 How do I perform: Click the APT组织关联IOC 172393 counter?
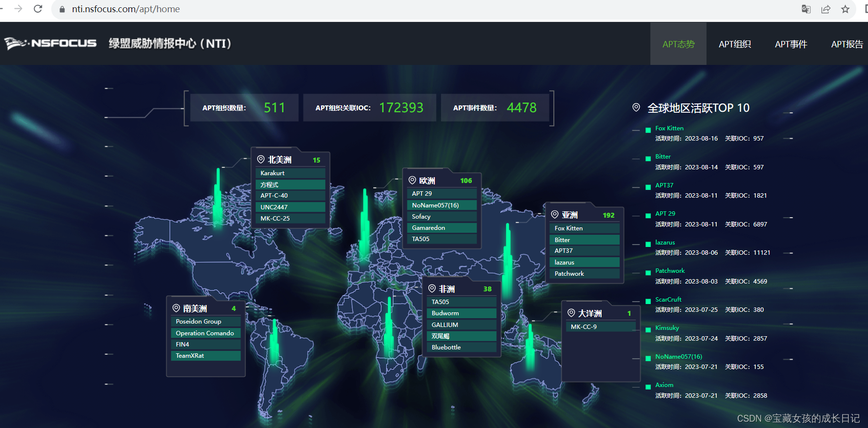click(x=370, y=107)
